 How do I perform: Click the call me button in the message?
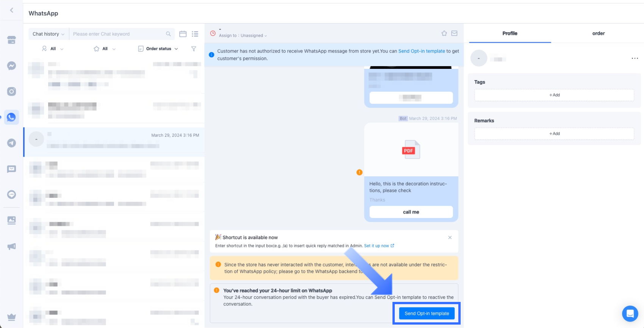tap(411, 212)
